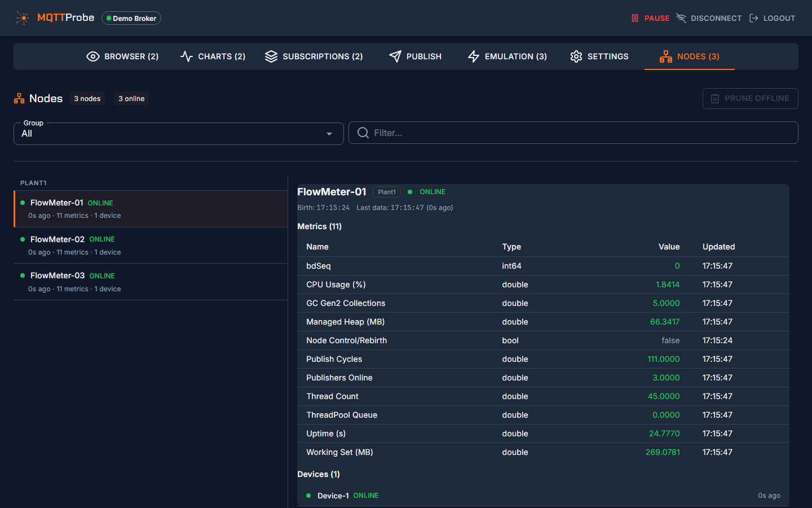Click the Managed Heap (MB) value 66.3417
Viewport: 812px width, 508px height.
point(665,322)
